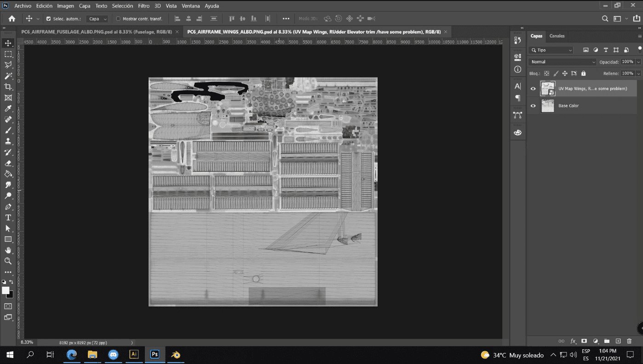Select the Crop tool
Image resolution: width=643 pixels, height=364 pixels.
(x=8, y=87)
